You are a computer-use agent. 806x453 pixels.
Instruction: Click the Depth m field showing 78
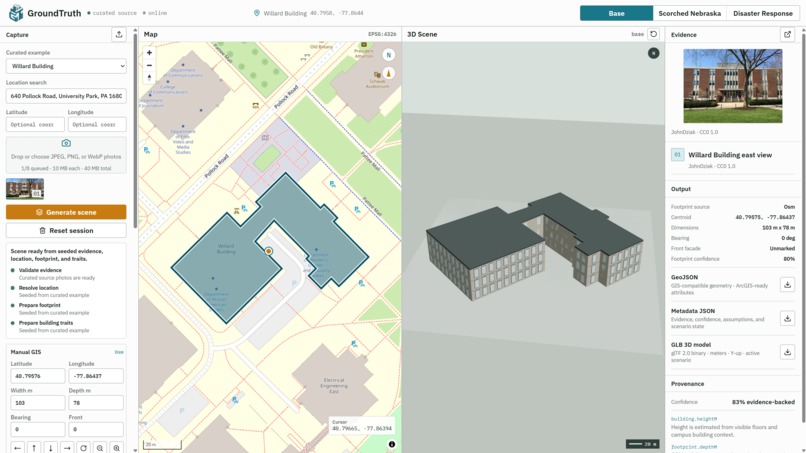[96, 403]
